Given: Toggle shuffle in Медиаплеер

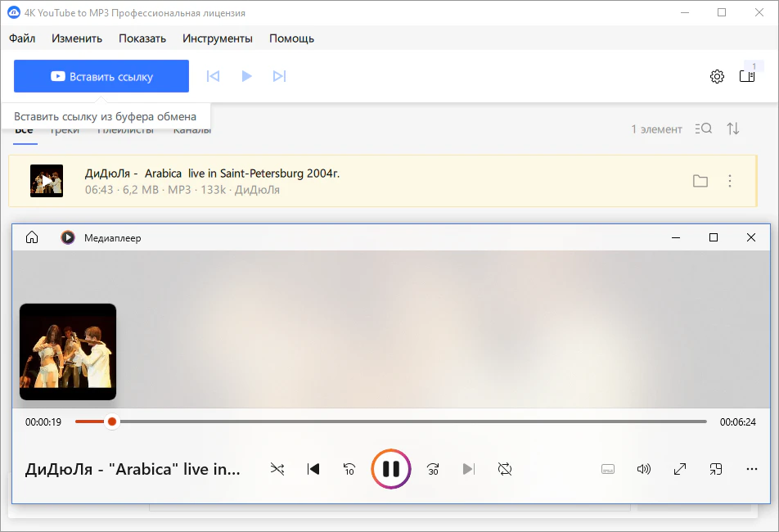Looking at the screenshot, I should [x=277, y=469].
